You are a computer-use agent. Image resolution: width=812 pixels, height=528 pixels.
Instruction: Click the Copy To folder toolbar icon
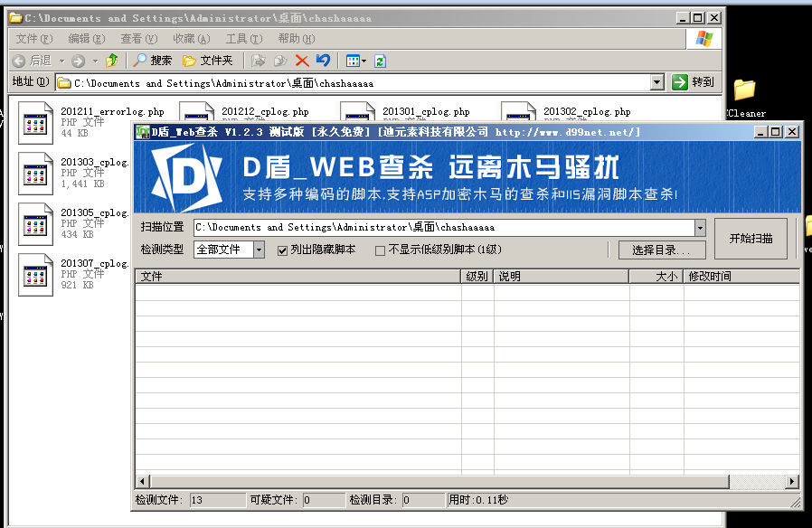click(280, 61)
